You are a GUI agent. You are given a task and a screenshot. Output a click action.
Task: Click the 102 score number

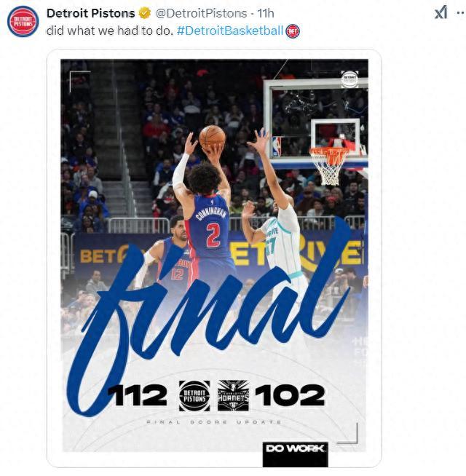pos(290,395)
